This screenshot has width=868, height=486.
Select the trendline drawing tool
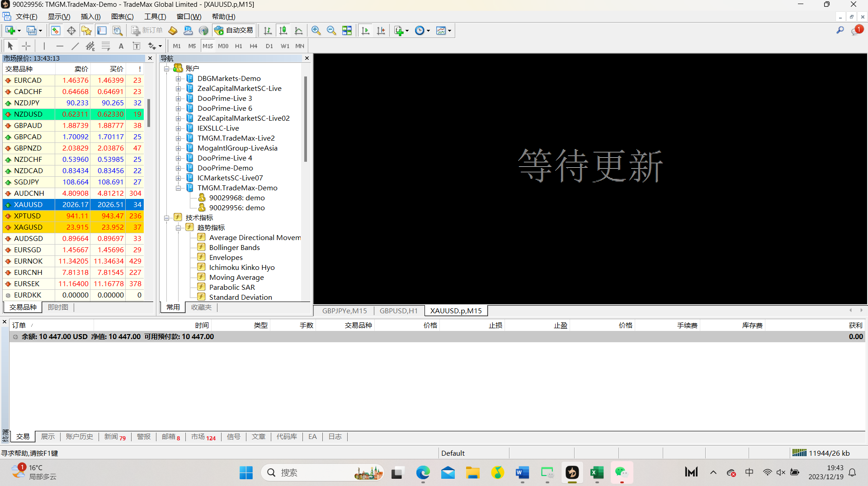pos(75,46)
